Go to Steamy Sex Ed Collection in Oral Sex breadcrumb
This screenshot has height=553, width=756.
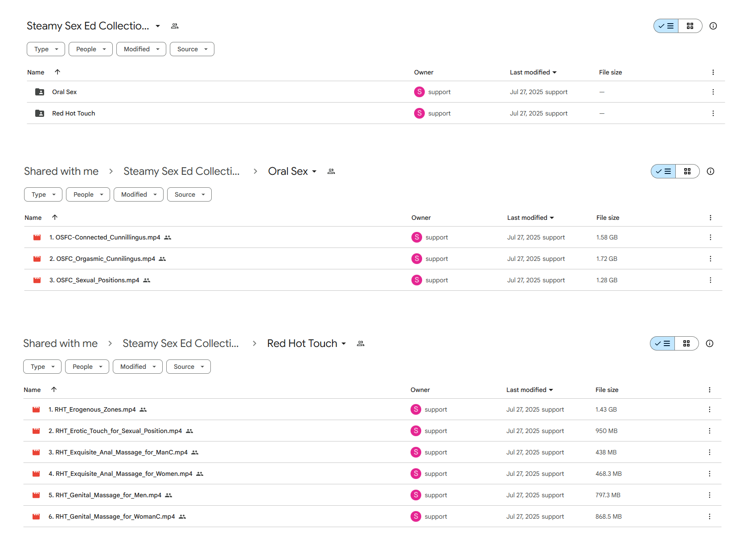click(181, 171)
